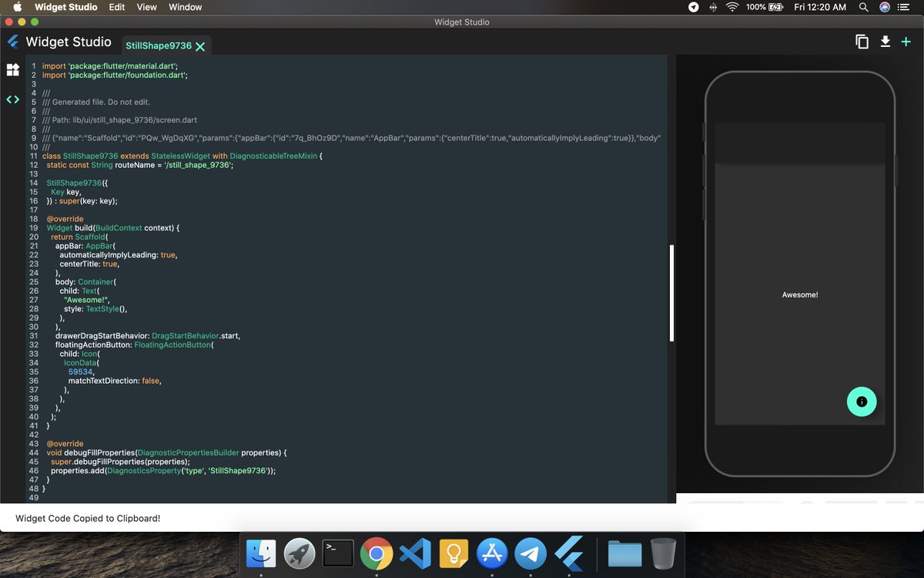Open Google Chrome from the Dock
This screenshot has width=924, height=578.
377,553
